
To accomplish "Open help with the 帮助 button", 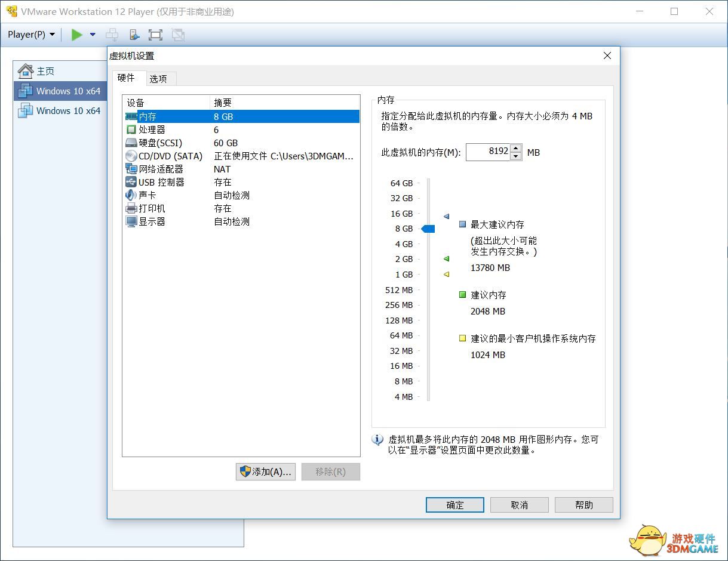I will [x=584, y=505].
